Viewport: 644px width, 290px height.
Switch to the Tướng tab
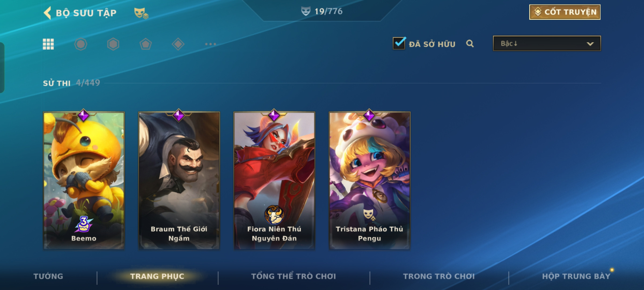(x=48, y=276)
